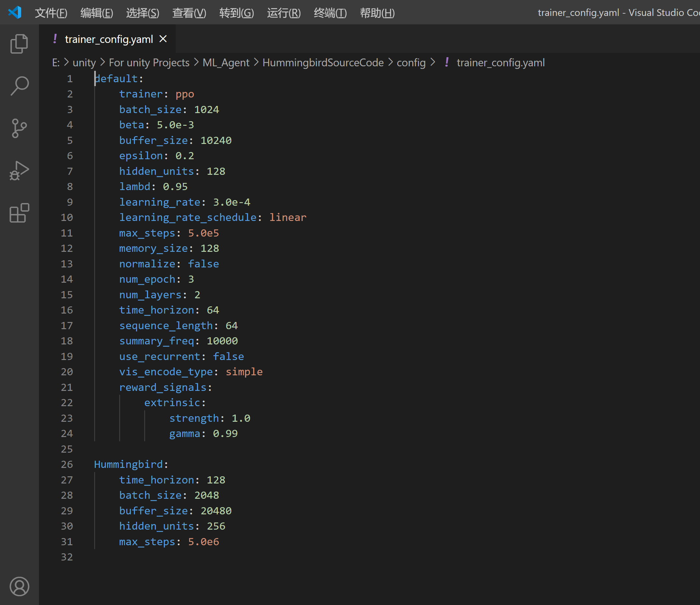The image size is (700, 605).
Task: Expand the config breadcrumb folder
Action: pos(411,62)
